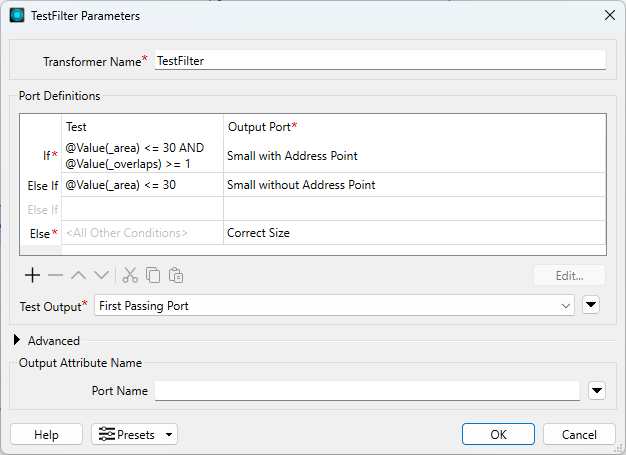Click the OK button
This screenshot has width=626, height=455.
click(498, 434)
